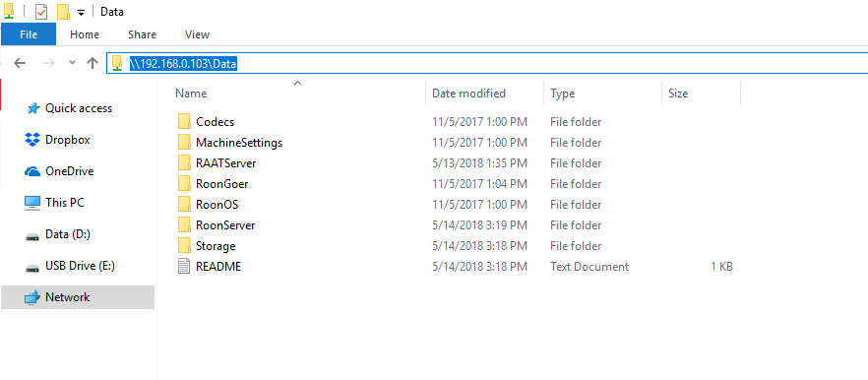Switch to the View ribbon tab
Image resolution: width=868 pixels, height=380 pixels.
pos(198,34)
